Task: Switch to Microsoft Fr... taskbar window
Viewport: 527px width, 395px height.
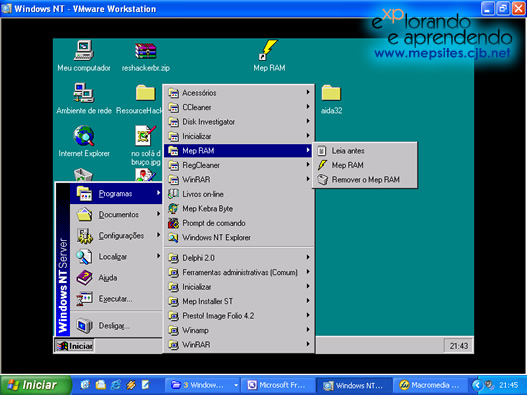Action: point(277,385)
